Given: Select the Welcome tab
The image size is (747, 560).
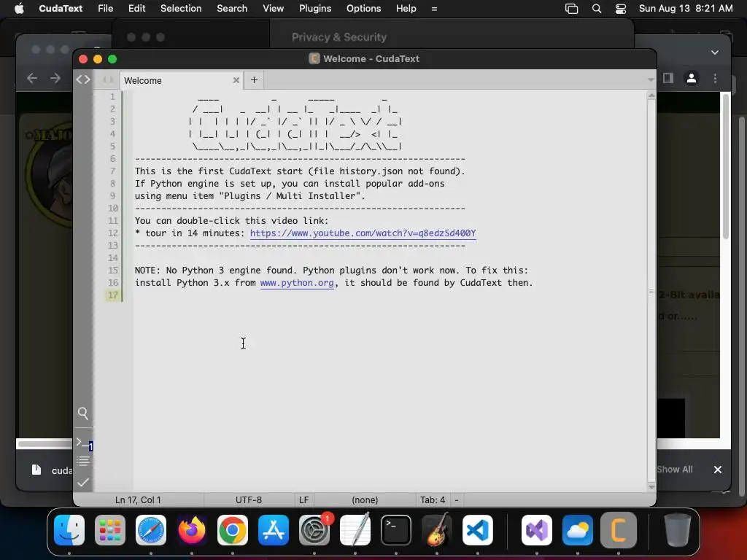Looking at the screenshot, I should (181, 80).
